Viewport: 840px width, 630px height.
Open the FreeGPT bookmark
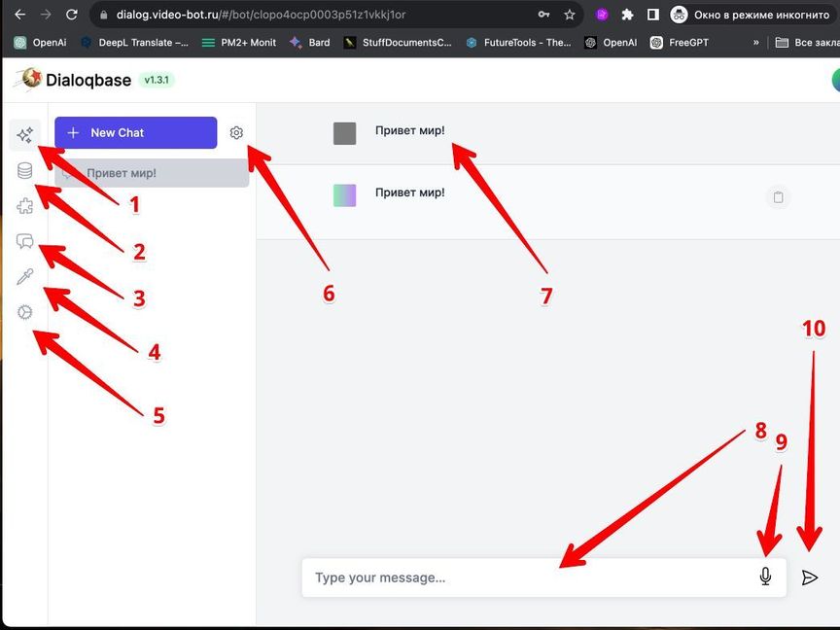(680, 43)
